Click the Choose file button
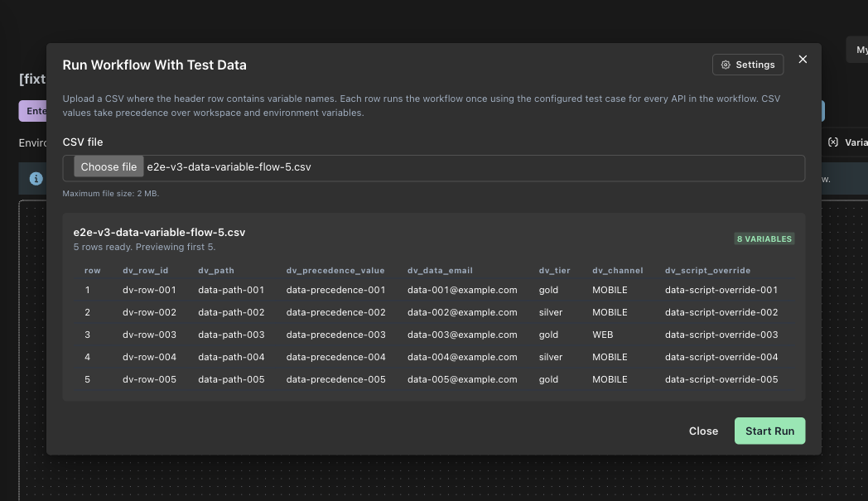The image size is (868, 501). [x=108, y=166]
